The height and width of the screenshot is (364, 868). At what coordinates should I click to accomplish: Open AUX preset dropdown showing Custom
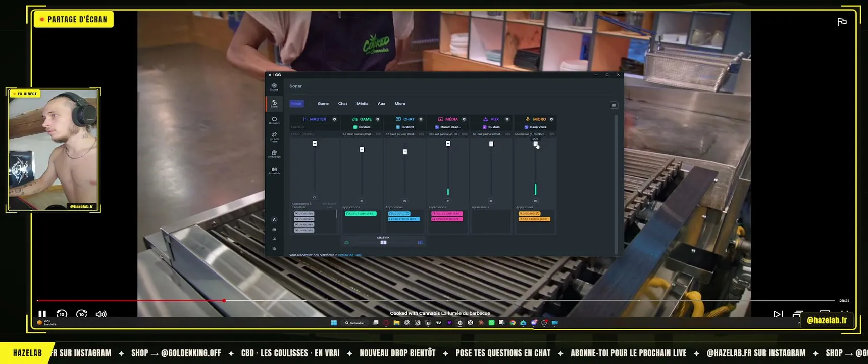pos(491,127)
